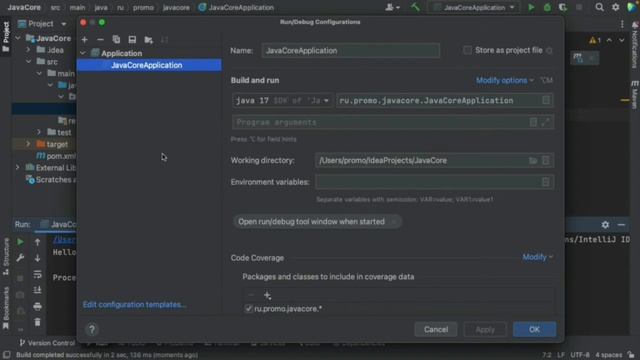The width and height of the screenshot is (640, 360).
Task: Edit Environment variables via list icon
Action: click(x=546, y=182)
